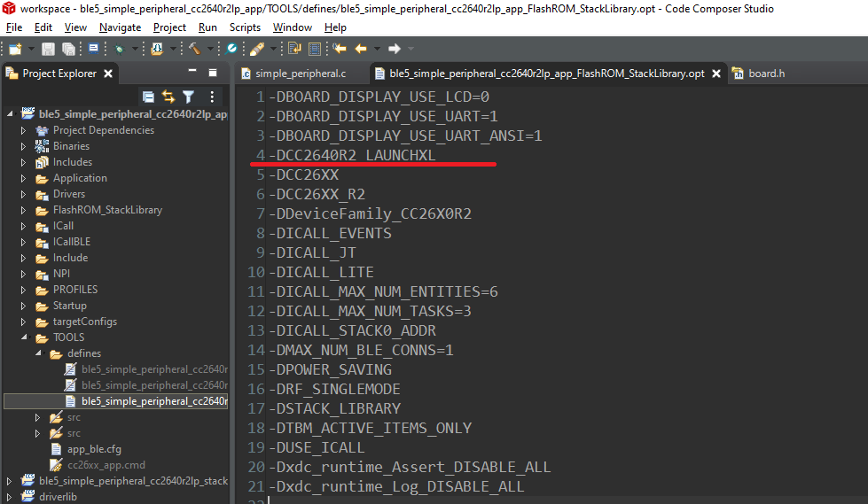The width and height of the screenshot is (868, 504).
Task: Select the NPI folder
Action: (61, 274)
